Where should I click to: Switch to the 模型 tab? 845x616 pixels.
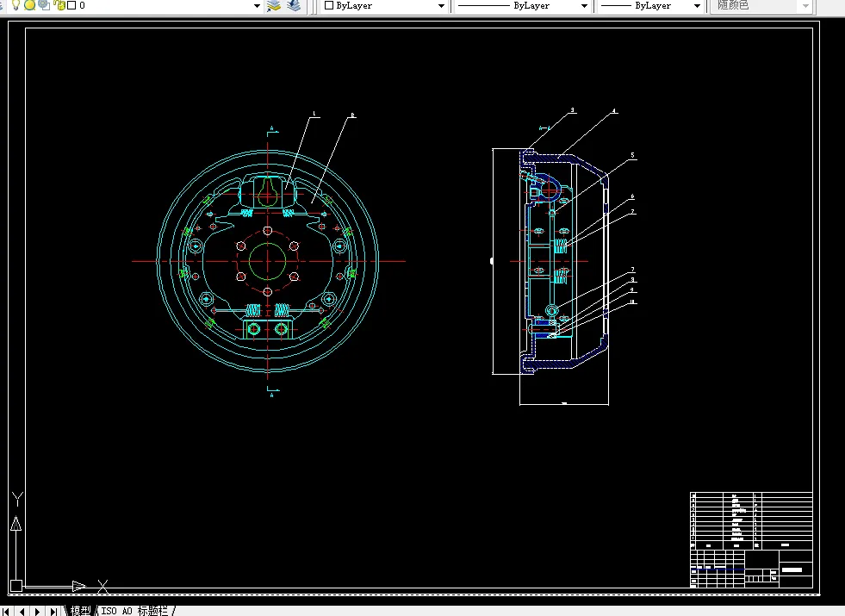81,611
